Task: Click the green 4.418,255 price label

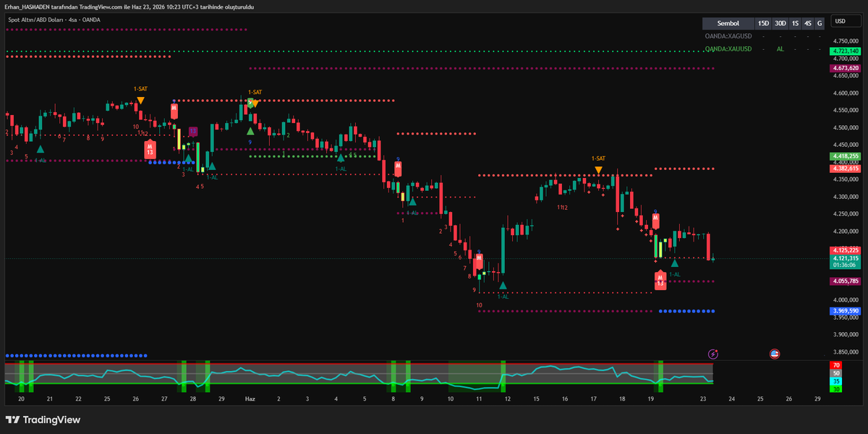Action: point(846,156)
